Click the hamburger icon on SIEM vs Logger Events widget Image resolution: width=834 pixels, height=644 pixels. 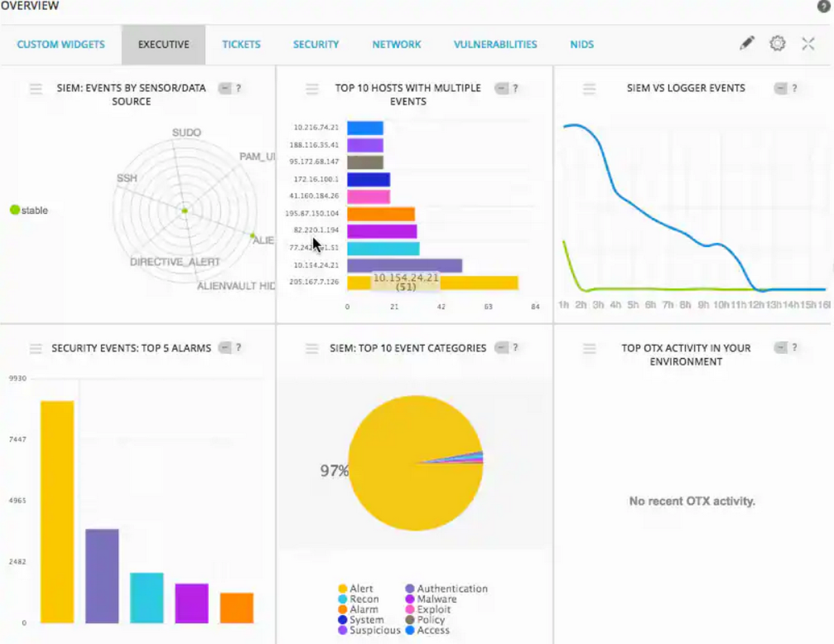[x=589, y=89]
